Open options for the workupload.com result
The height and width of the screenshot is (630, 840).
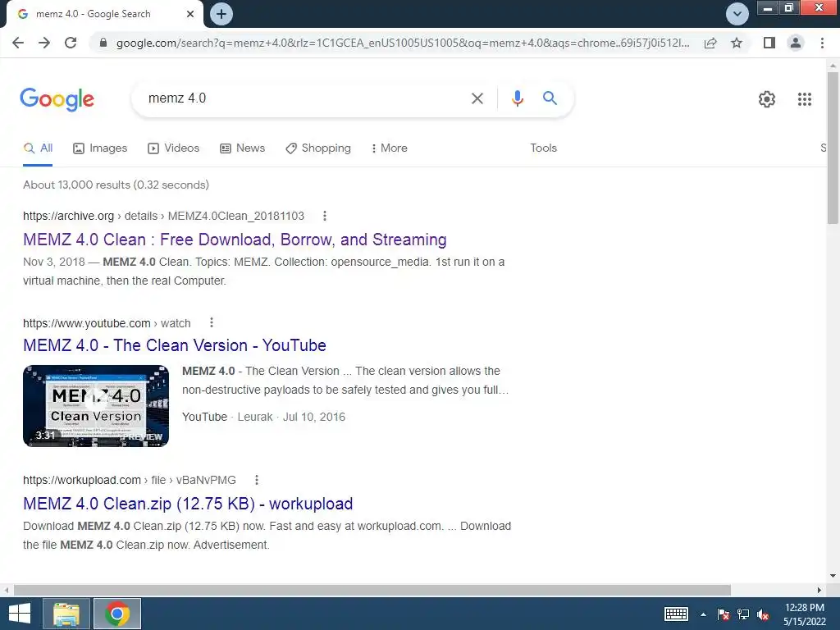pos(257,480)
